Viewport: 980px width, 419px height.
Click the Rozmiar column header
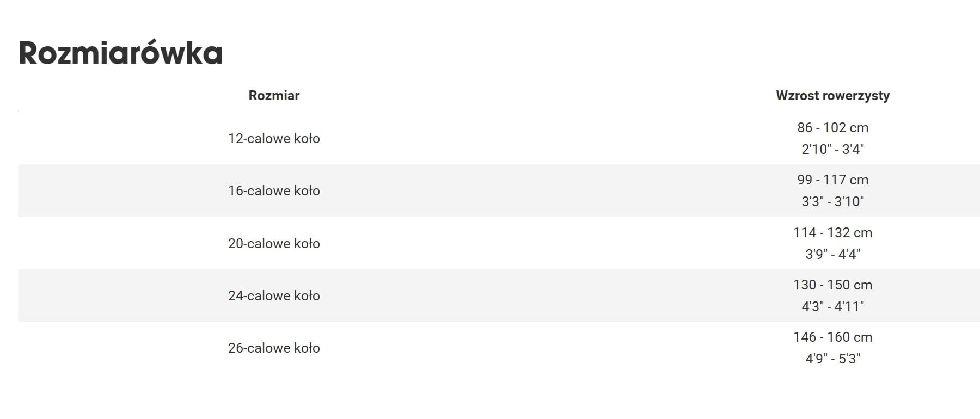274,96
